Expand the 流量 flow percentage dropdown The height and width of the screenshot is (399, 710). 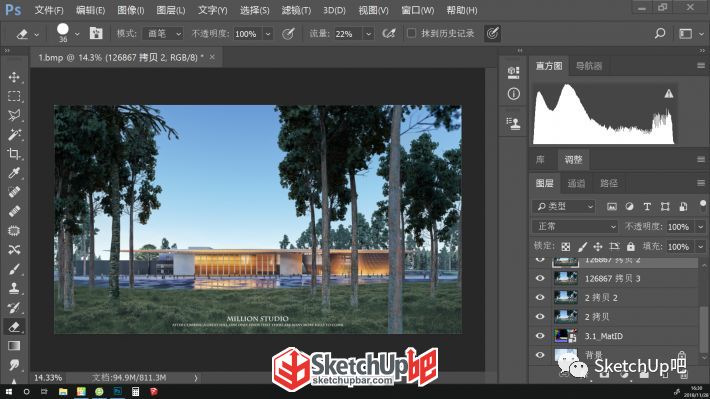click(369, 34)
